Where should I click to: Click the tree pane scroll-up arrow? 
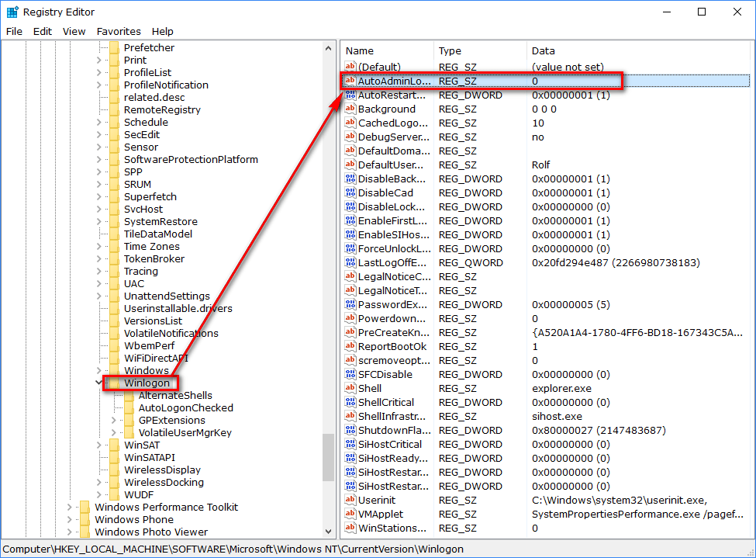pyautogui.click(x=328, y=48)
